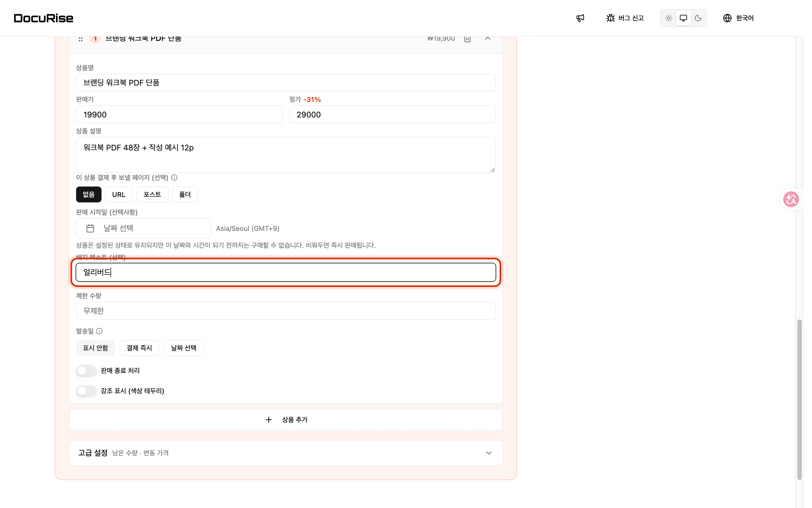Click the pink translate floating icon
Screen dimensions: 812x508
pos(791,199)
